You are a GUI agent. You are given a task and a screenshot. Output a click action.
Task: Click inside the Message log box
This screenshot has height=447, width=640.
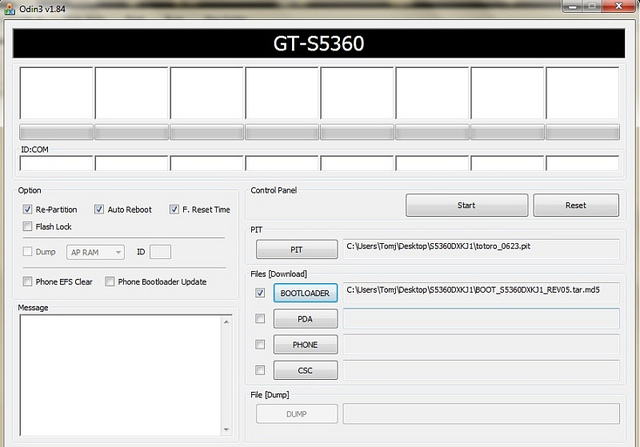(120, 375)
